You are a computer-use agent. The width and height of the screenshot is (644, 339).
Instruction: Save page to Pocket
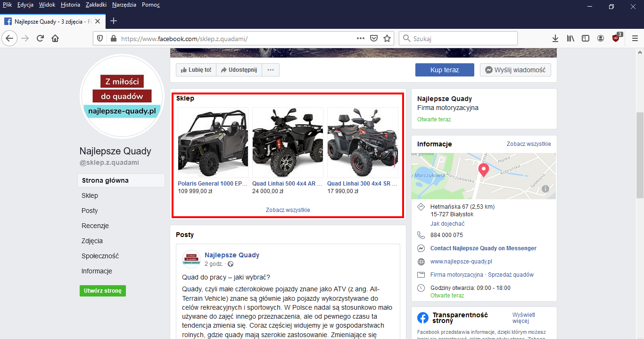pos(374,38)
